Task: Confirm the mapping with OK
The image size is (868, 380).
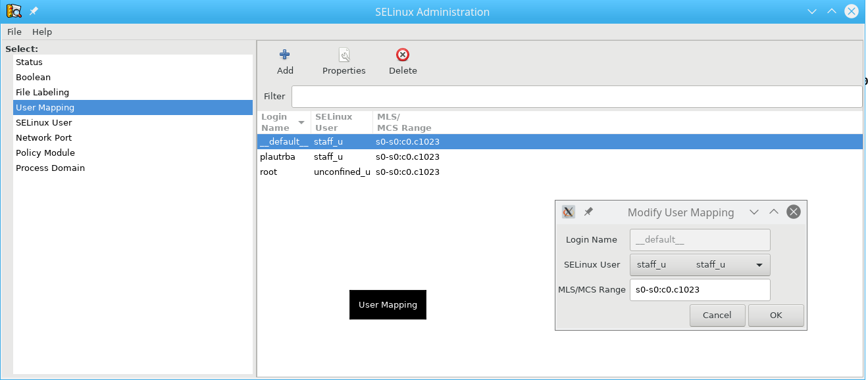Action: (776, 315)
